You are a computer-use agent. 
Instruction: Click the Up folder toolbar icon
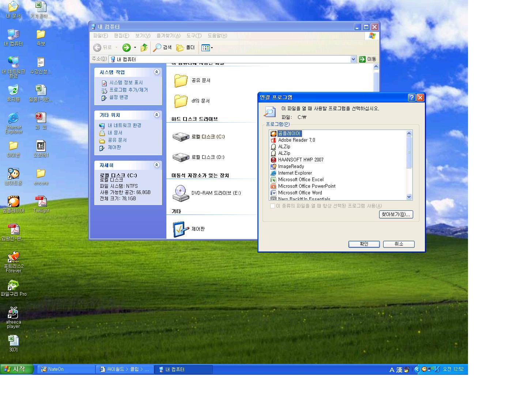point(144,48)
